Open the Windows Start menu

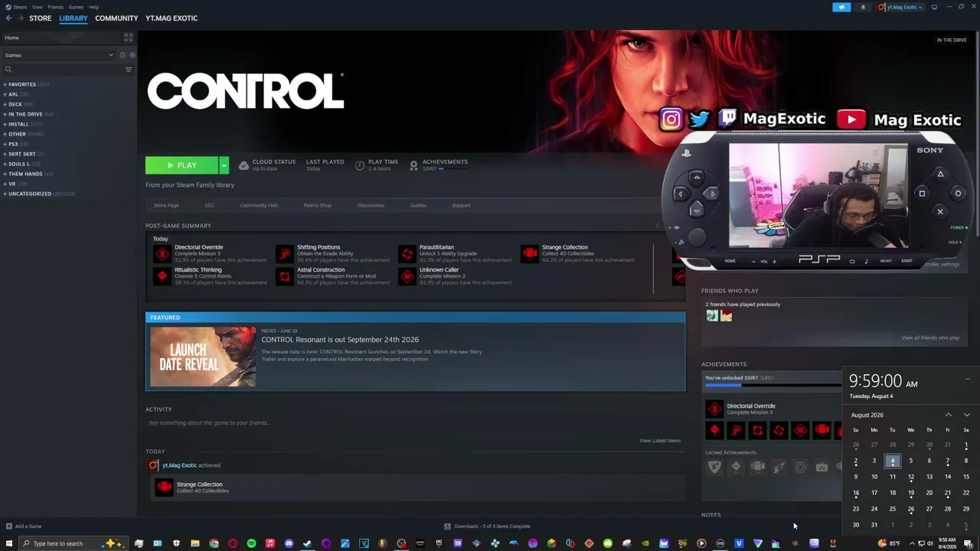coord(8,543)
